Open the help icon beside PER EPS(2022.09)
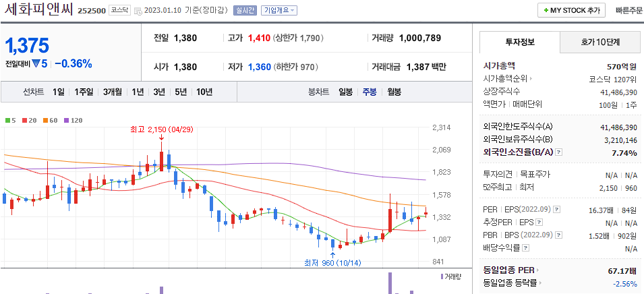644x294 pixels. click(x=557, y=210)
